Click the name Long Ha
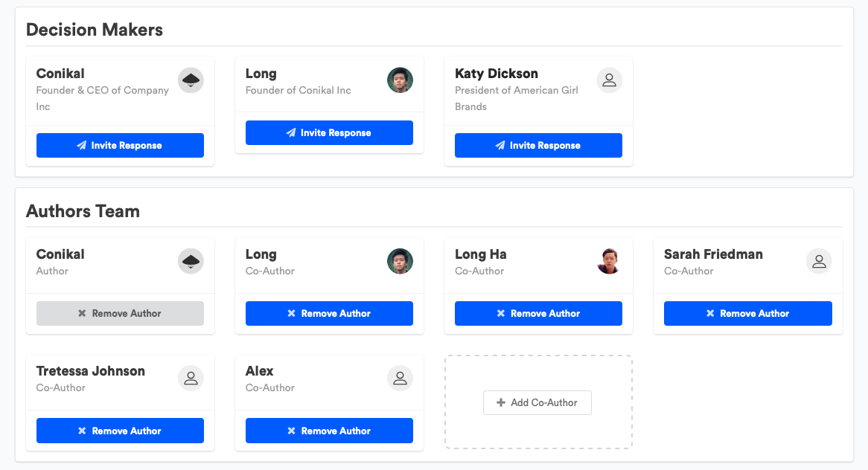 click(480, 254)
